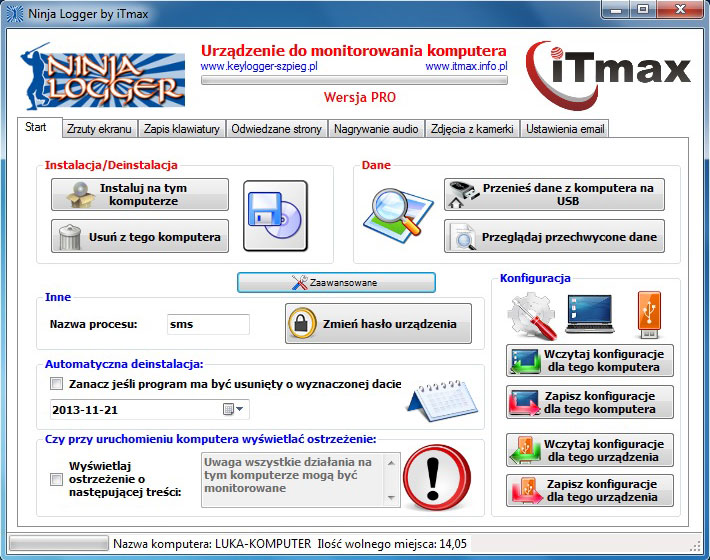The height and width of the screenshot is (560, 710).
Task: Click the Ilość wolnego miejsca status text
Action: (x=392, y=543)
